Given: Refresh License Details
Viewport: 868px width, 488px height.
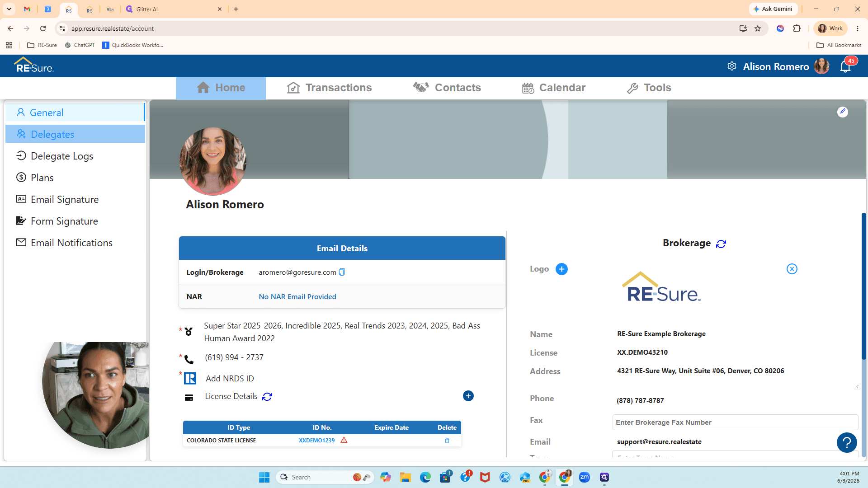Looking at the screenshot, I should [267, 397].
